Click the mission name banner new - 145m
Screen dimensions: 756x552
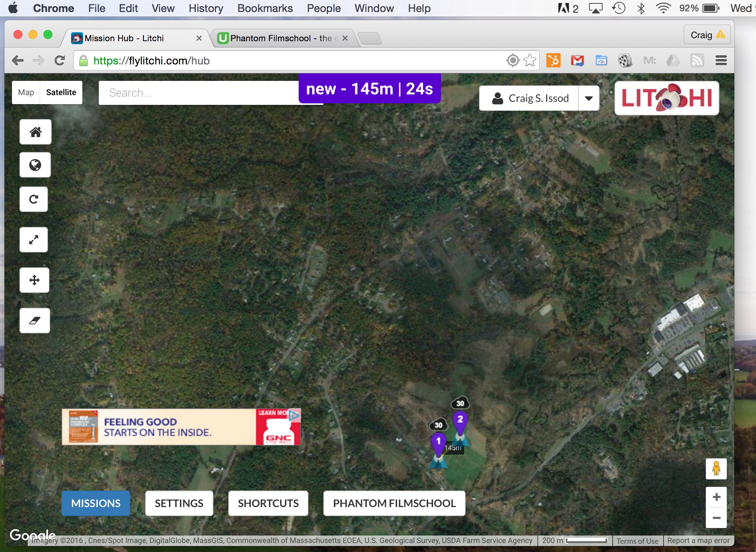tap(369, 89)
